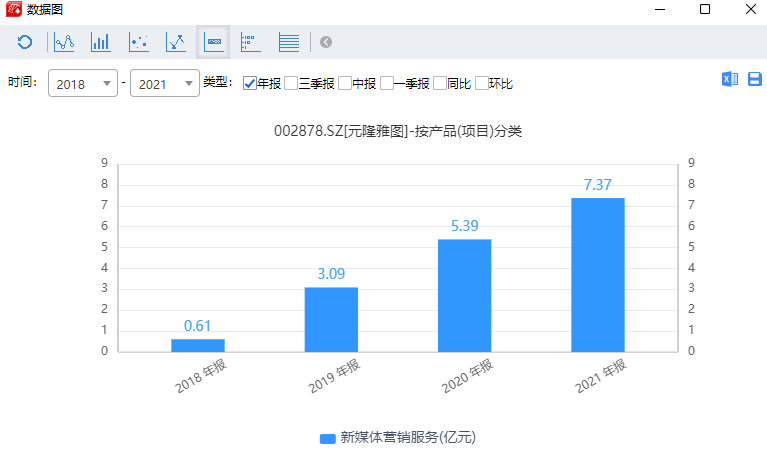Click the refresh icon in toolbar
The image size is (767, 462).
pyautogui.click(x=25, y=42)
